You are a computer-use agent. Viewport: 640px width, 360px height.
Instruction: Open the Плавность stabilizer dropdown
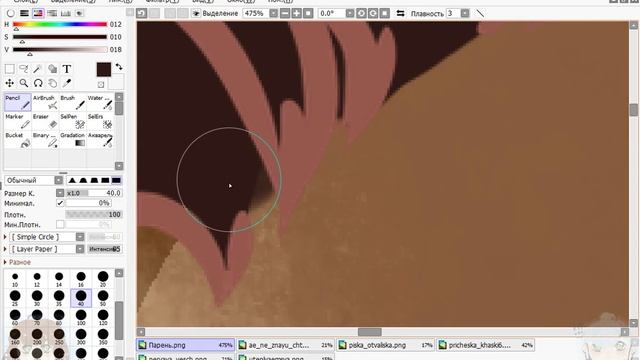click(465, 13)
